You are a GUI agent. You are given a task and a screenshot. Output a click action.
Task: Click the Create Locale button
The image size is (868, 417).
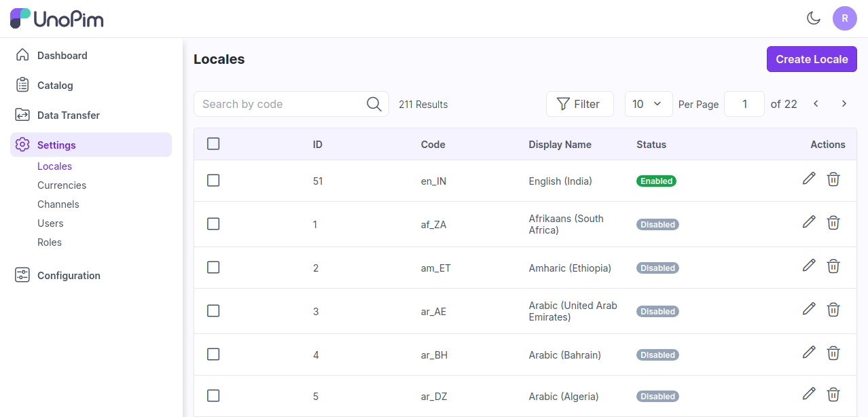point(812,59)
